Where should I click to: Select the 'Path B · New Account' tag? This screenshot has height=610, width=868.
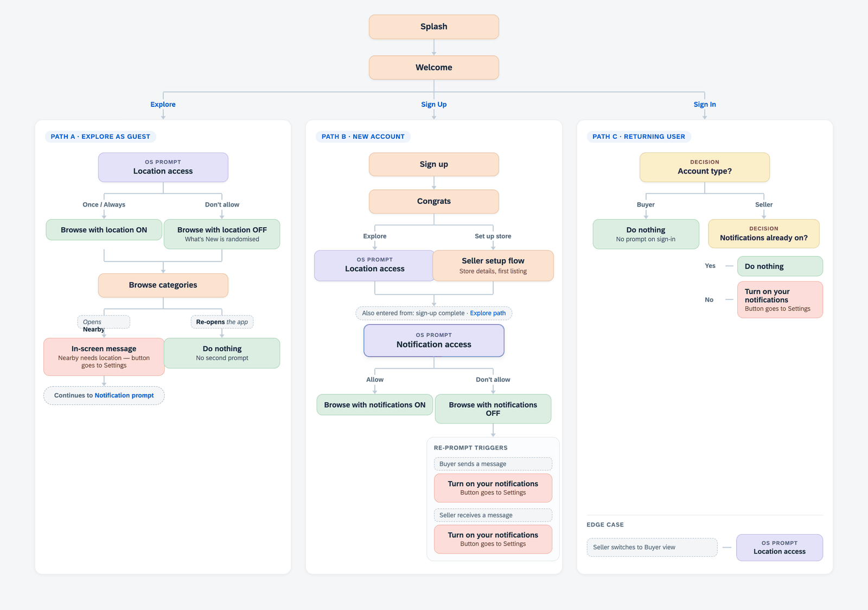click(363, 137)
